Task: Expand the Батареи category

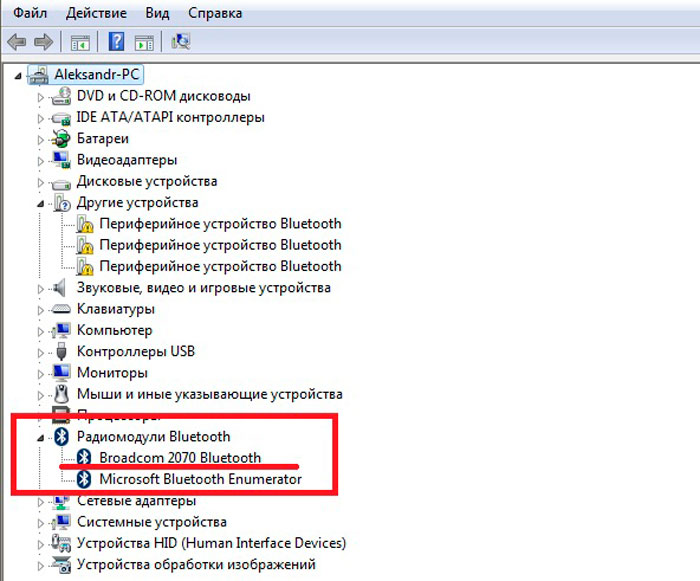Action: point(41,140)
